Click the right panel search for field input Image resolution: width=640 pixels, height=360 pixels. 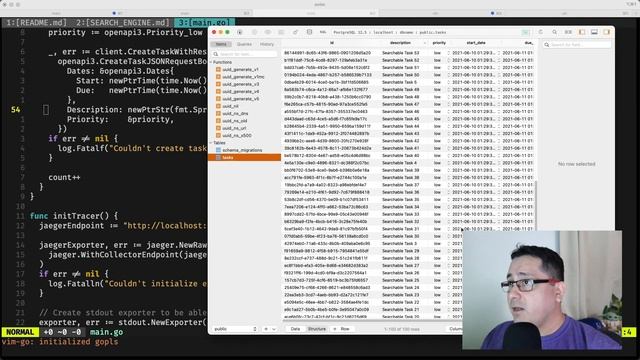pyautogui.click(x=577, y=44)
